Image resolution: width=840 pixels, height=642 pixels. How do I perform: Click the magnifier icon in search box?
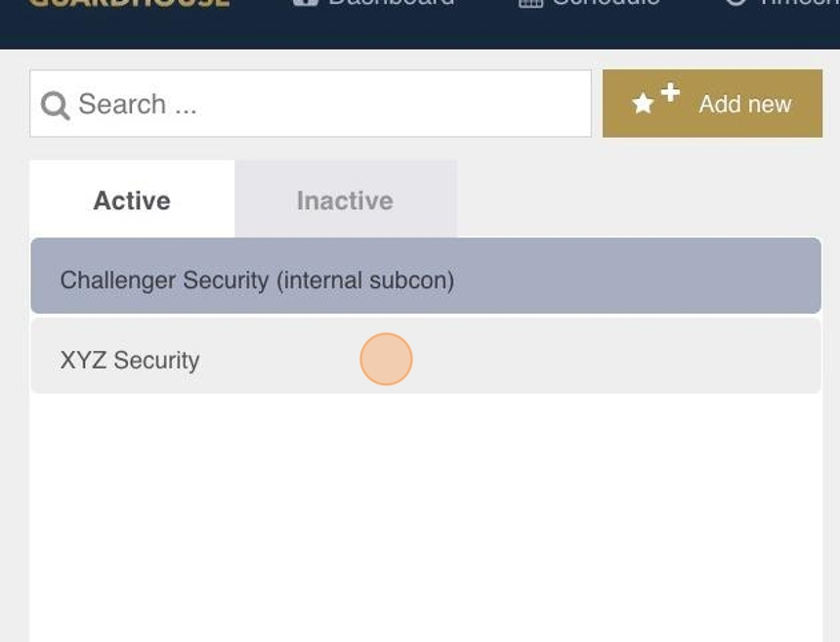[x=55, y=106]
